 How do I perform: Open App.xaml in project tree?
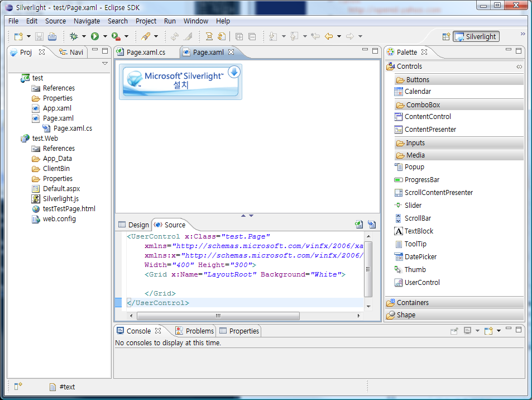coord(57,108)
